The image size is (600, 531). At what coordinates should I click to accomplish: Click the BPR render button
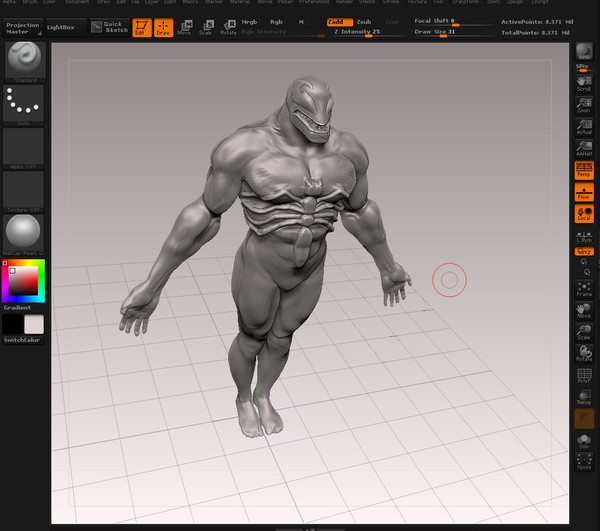click(x=584, y=51)
